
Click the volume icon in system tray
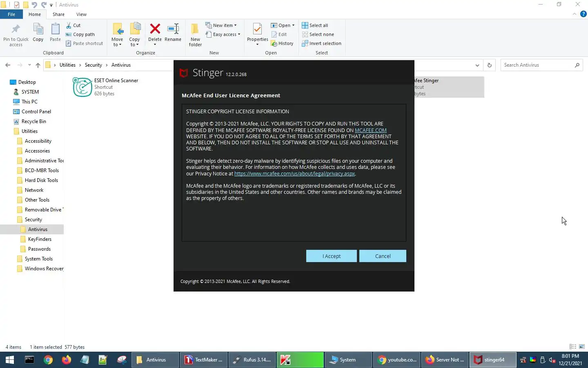click(x=552, y=360)
